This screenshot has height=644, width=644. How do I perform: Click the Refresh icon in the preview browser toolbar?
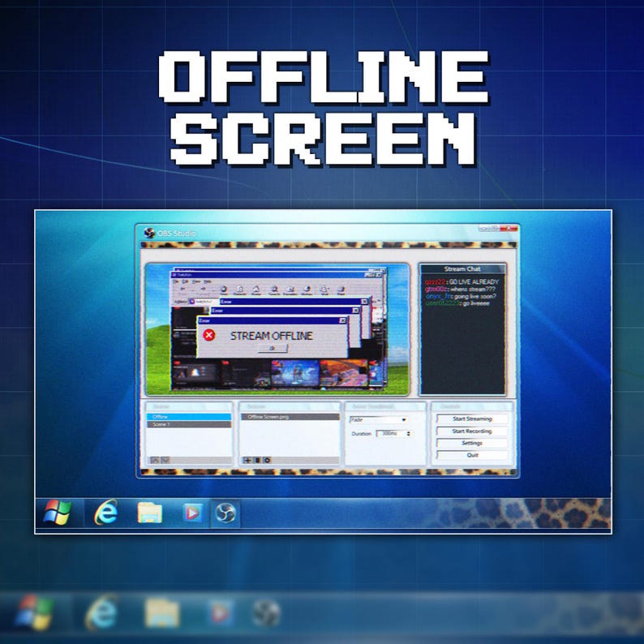point(240,290)
